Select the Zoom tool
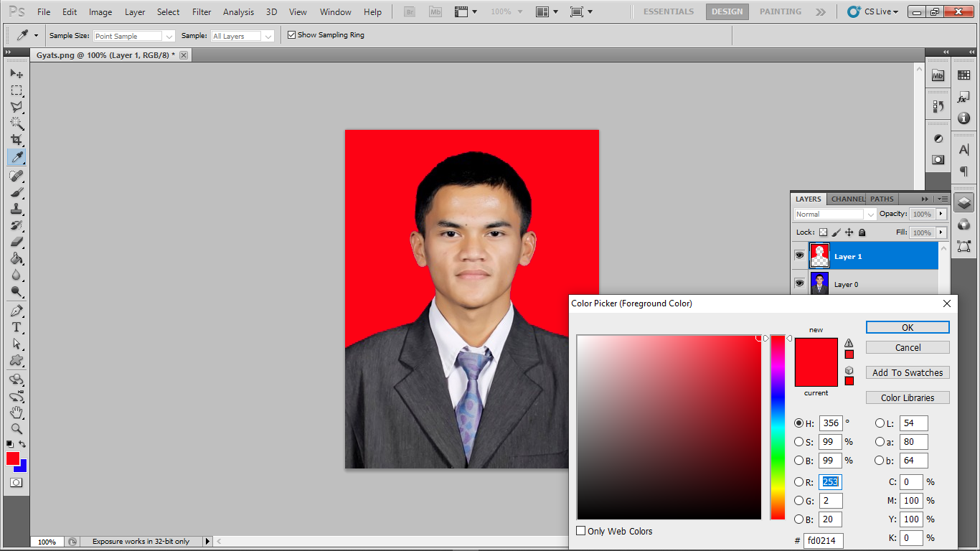The height and width of the screenshot is (551, 980). click(x=17, y=428)
